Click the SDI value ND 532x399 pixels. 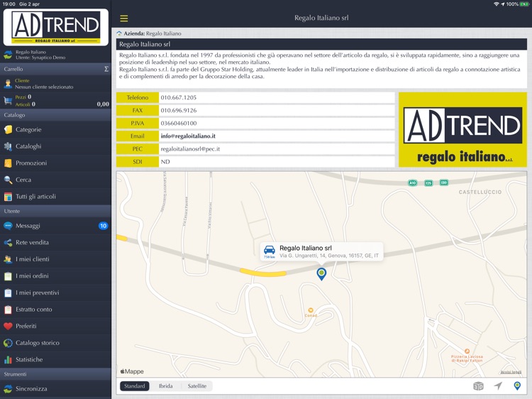tap(165, 162)
